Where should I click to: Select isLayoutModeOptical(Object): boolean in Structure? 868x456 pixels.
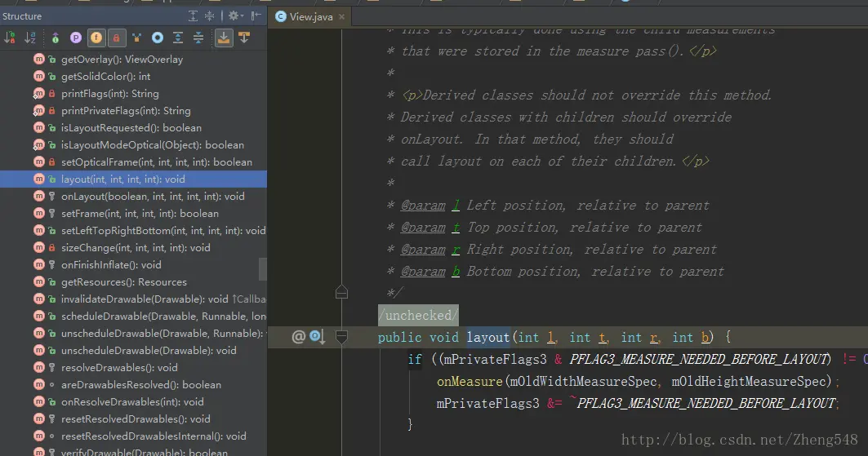click(152, 145)
